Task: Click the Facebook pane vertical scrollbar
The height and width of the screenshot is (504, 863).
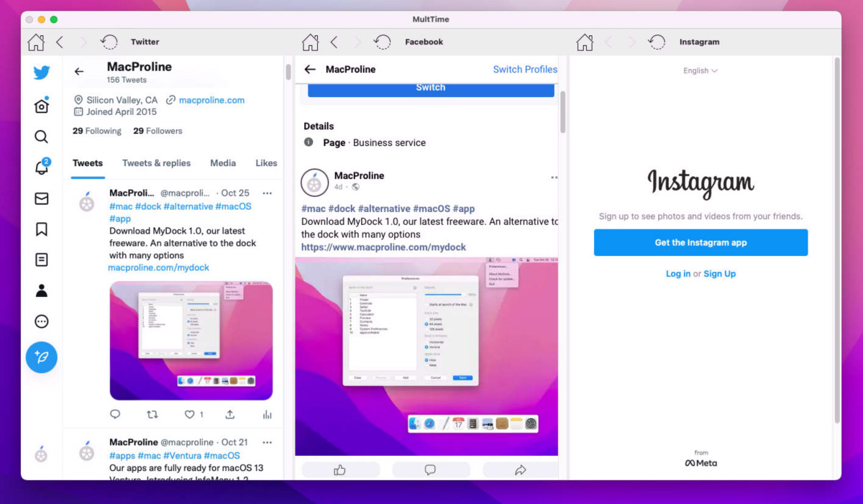Action: (x=563, y=111)
